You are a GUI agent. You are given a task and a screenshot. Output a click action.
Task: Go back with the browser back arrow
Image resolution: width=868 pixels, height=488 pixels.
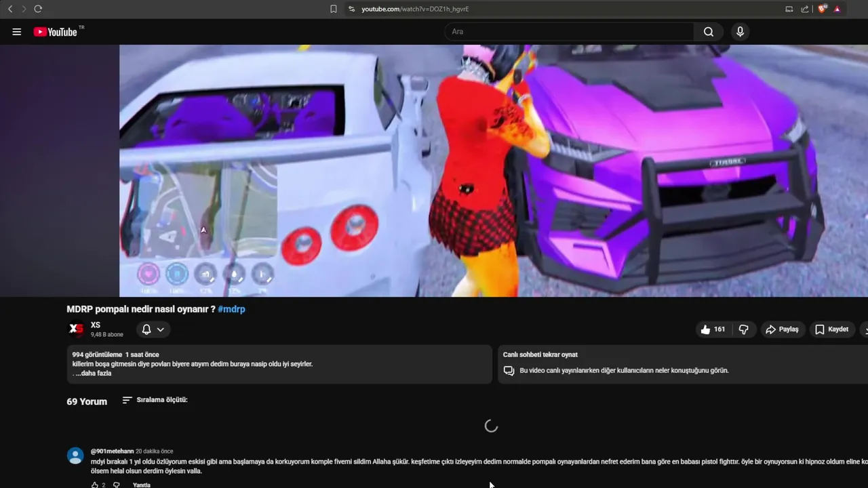click(9, 9)
